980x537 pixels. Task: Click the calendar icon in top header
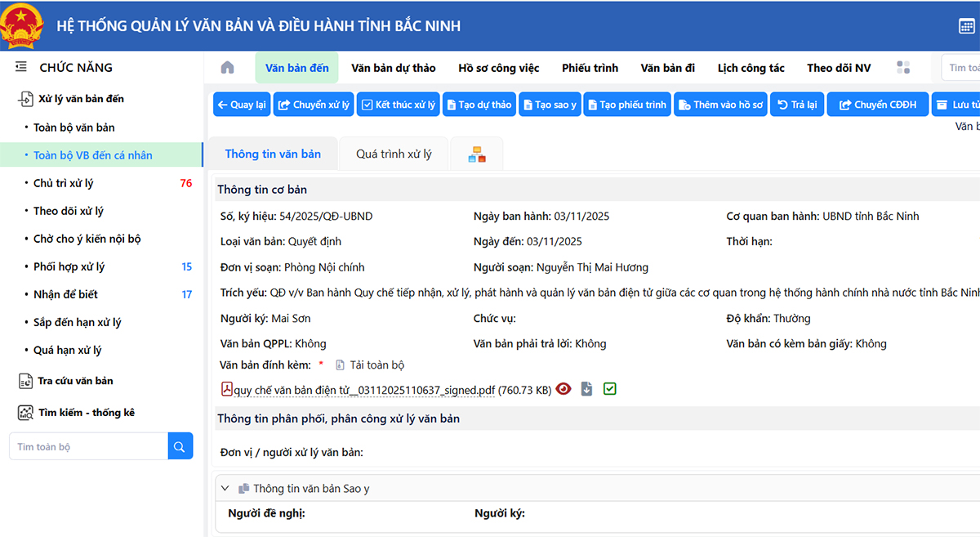click(x=966, y=26)
